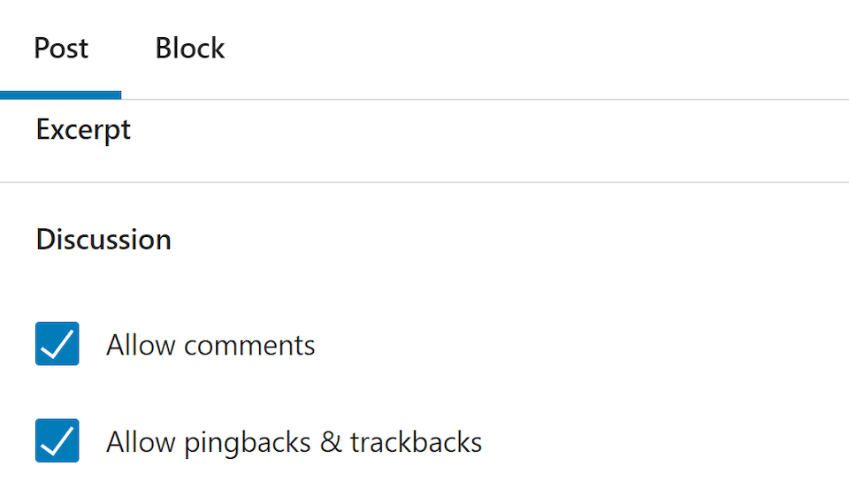Click the checkmark icon beside Allow comments
Viewport: 849px width, 504px height.
pos(57,344)
